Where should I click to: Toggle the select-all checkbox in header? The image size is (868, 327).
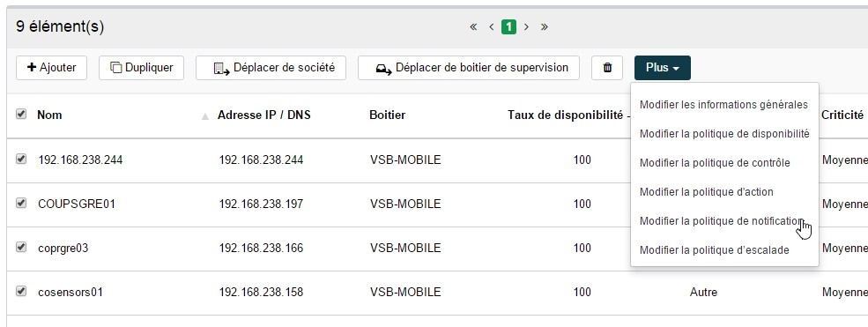click(21, 114)
